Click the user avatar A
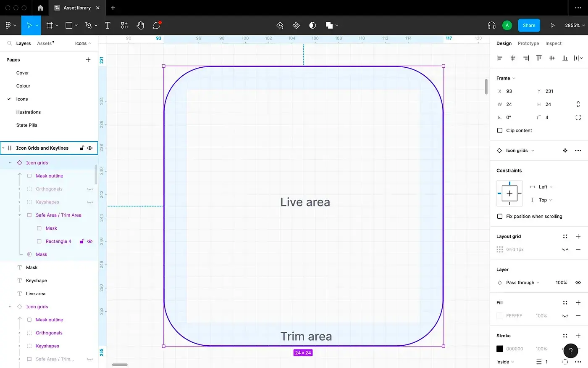588x368 pixels. (507, 25)
